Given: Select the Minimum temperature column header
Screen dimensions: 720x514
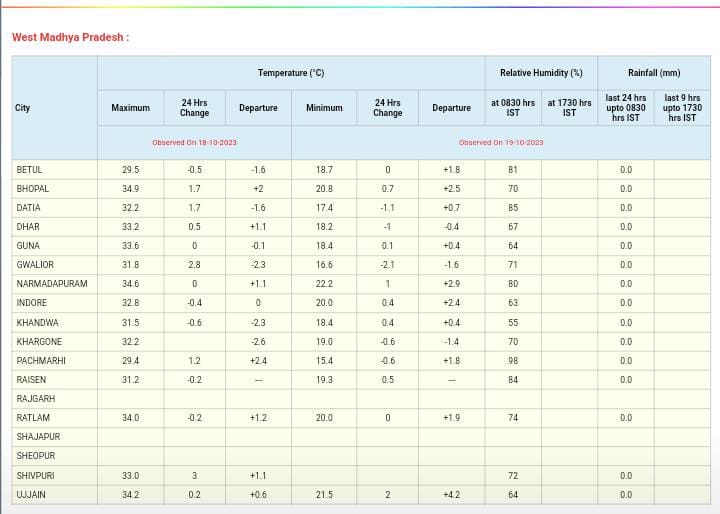Looking at the screenshot, I should click(324, 108).
